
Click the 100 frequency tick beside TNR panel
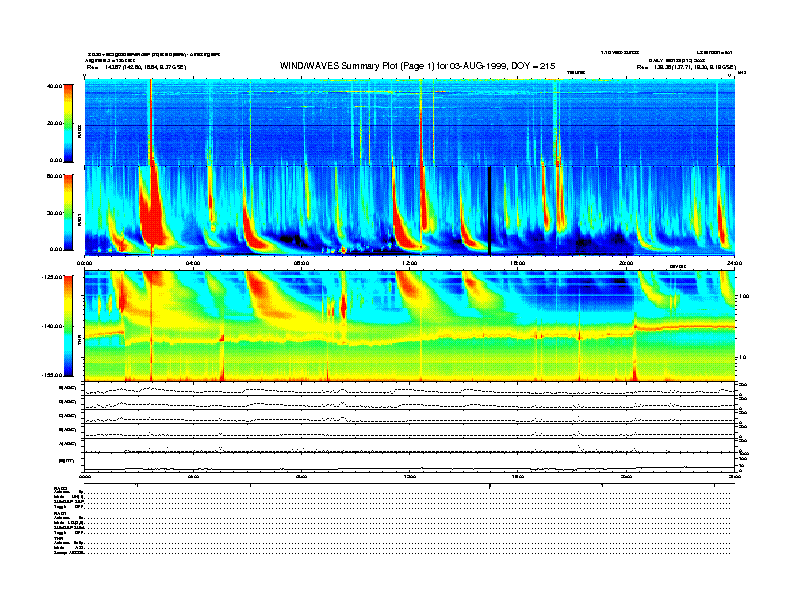pyautogui.click(x=744, y=296)
